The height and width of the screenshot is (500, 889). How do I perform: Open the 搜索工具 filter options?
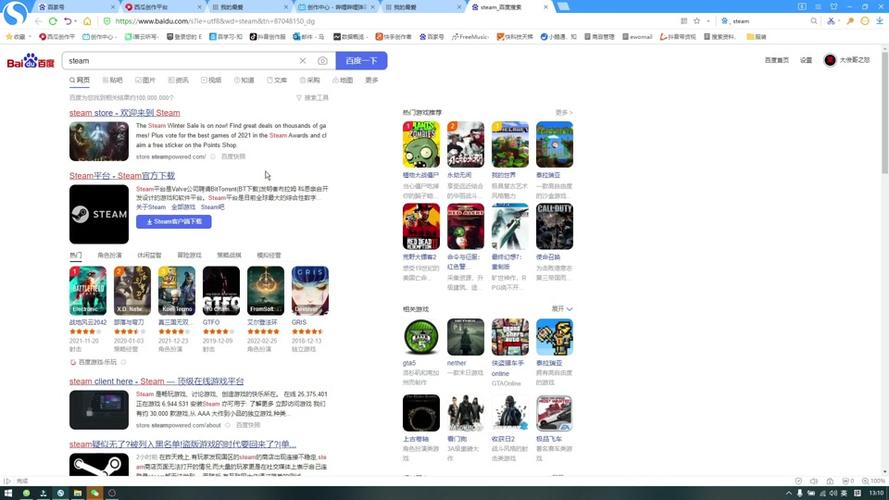(x=312, y=98)
